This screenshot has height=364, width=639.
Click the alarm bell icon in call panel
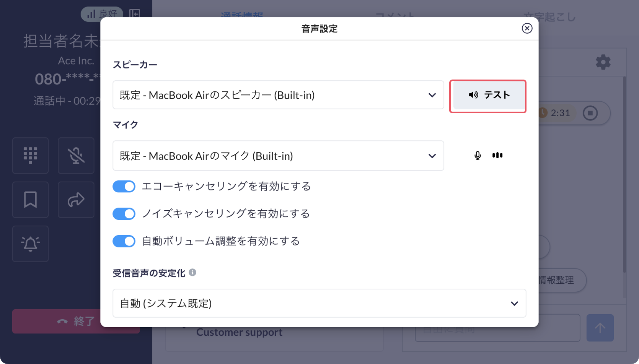pos(31,244)
